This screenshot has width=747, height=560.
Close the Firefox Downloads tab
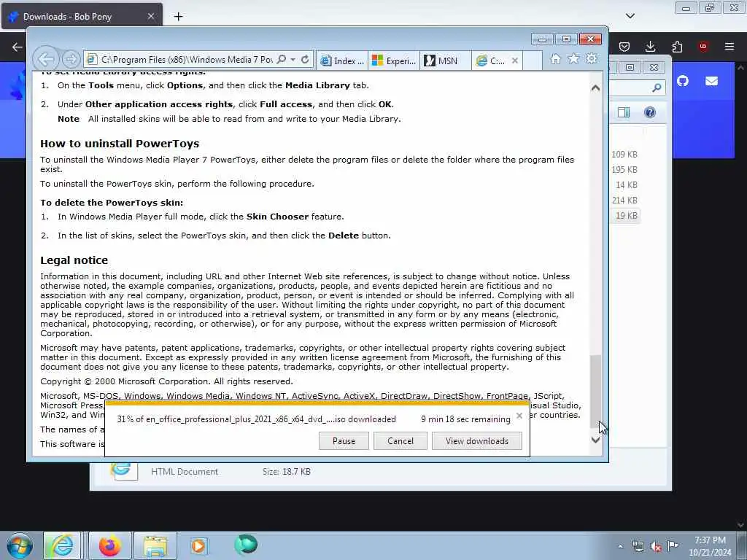click(x=150, y=17)
